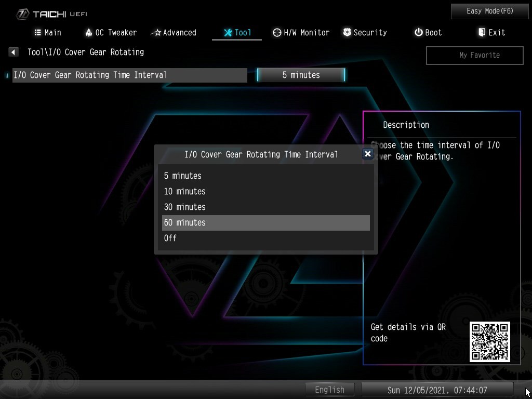Switch to the OC Tweaker tab
The height and width of the screenshot is (399, 532).
pyautogui.click(x=111, y=33)
